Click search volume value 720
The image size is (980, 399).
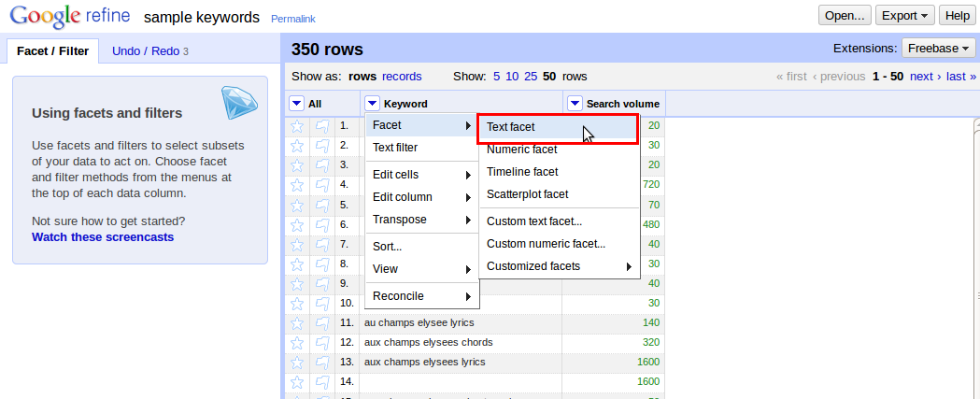point(650,184)
